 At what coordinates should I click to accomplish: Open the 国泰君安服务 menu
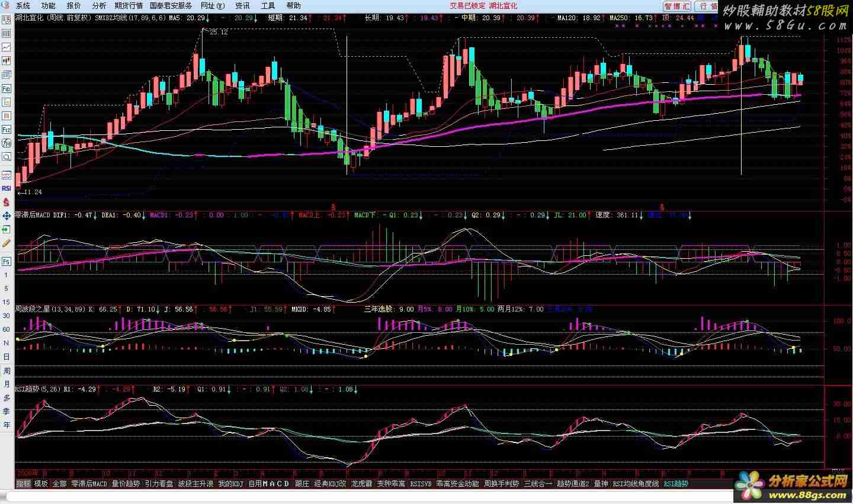[x=171, y=6]
